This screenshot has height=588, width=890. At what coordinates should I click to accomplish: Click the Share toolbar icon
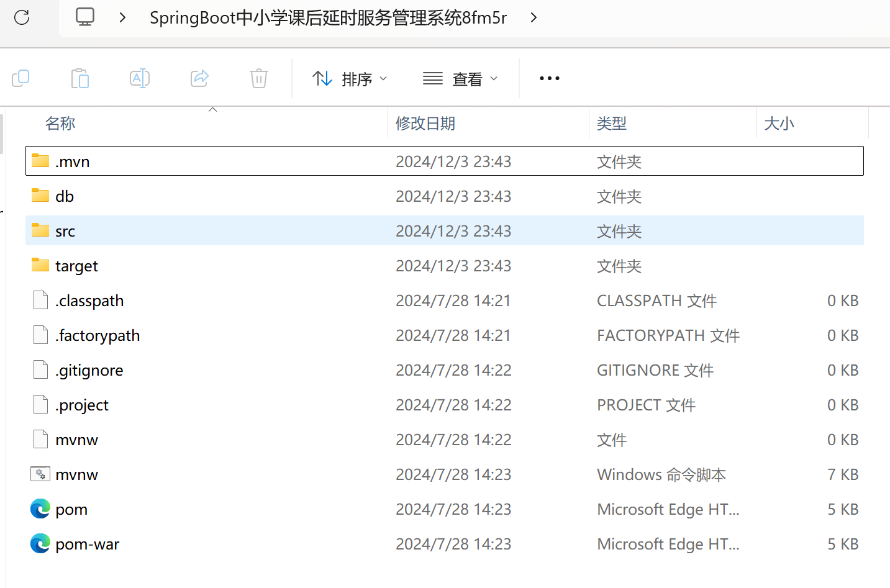click(199, 78)
